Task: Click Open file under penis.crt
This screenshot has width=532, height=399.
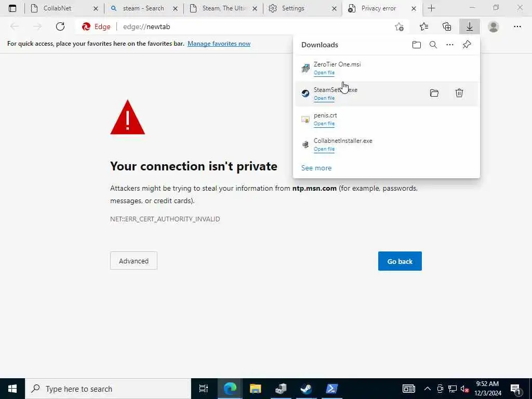Action: click(x=324, y=124)
